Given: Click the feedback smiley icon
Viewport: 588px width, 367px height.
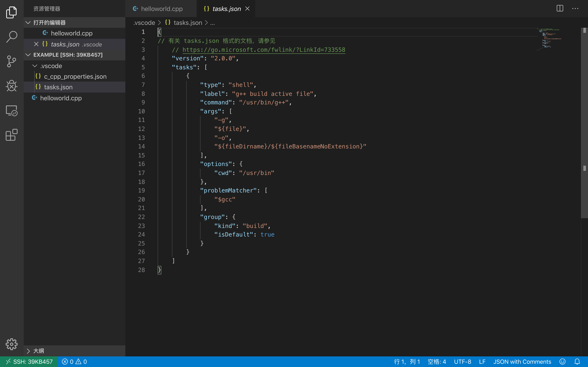Looking at the screenshot, I should [x=562, y=362].
